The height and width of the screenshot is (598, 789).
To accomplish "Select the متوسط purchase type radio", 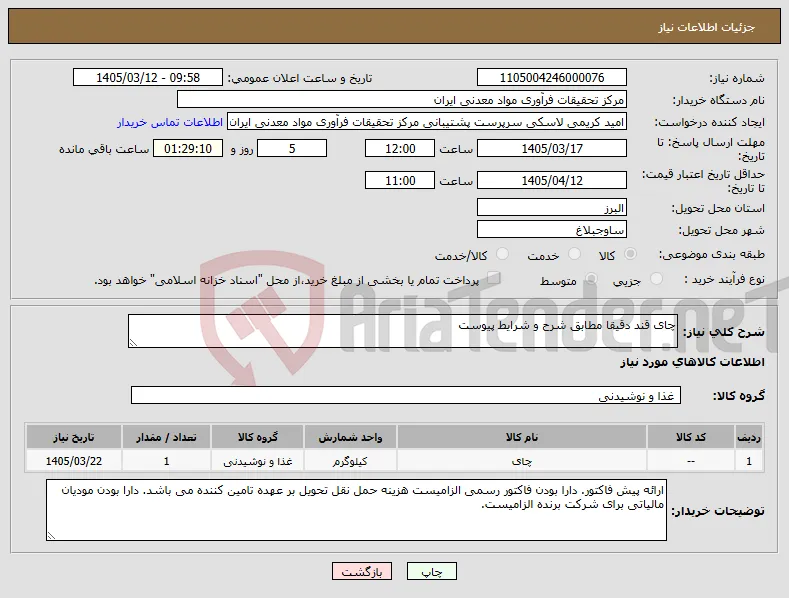I will click(591, 278).
